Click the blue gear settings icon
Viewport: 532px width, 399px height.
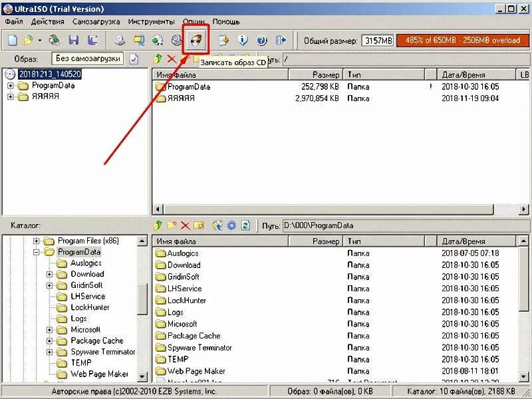pos(231,225)
